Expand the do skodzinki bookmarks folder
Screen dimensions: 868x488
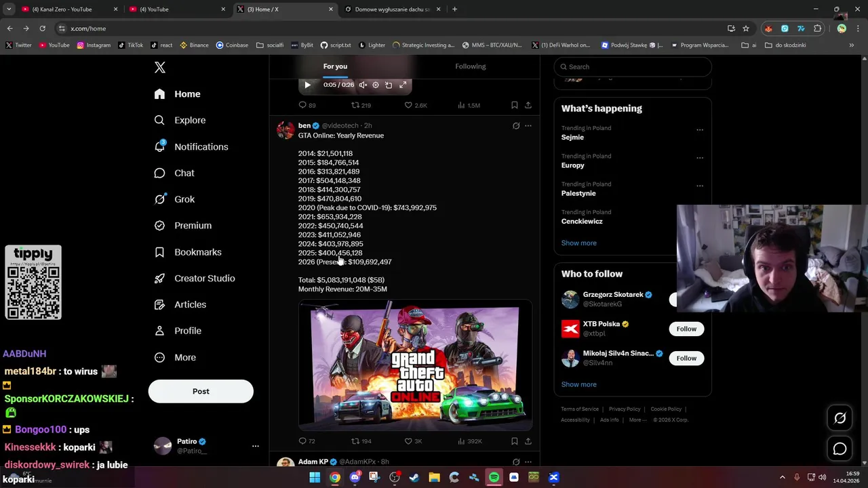coord(785,45)
